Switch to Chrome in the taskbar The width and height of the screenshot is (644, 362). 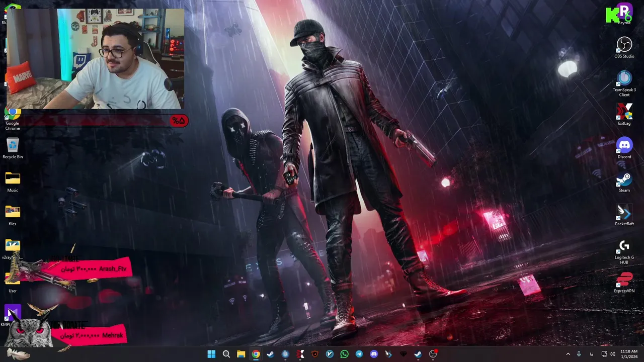coord(256,354)
